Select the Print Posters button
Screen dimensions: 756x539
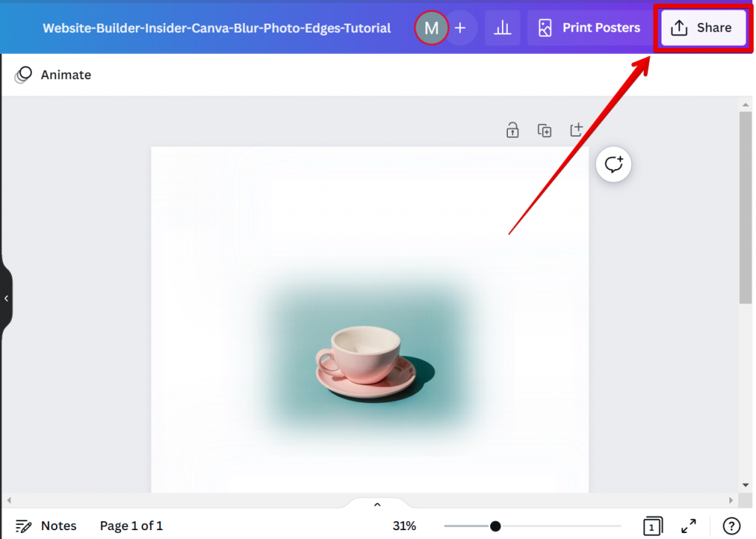(589, 27)
